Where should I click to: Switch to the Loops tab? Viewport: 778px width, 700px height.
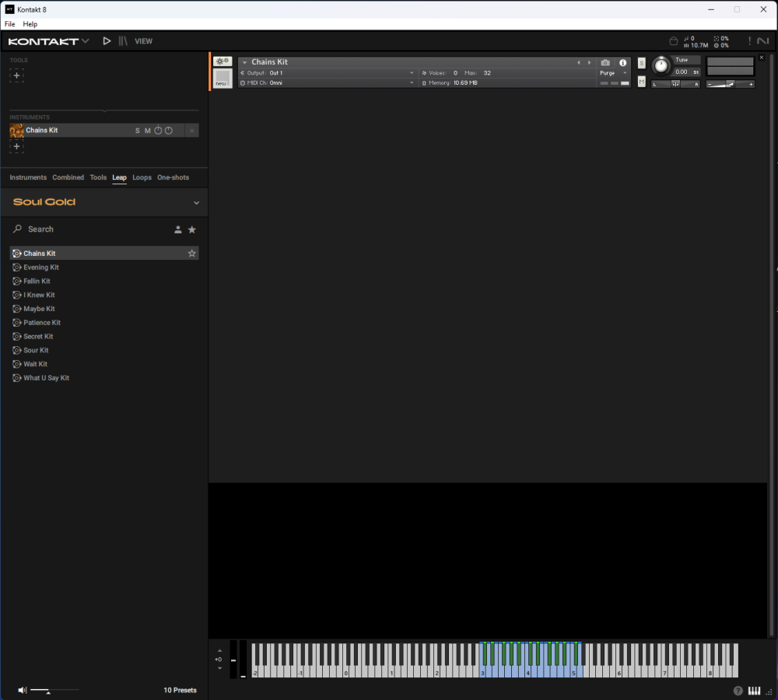142,177
